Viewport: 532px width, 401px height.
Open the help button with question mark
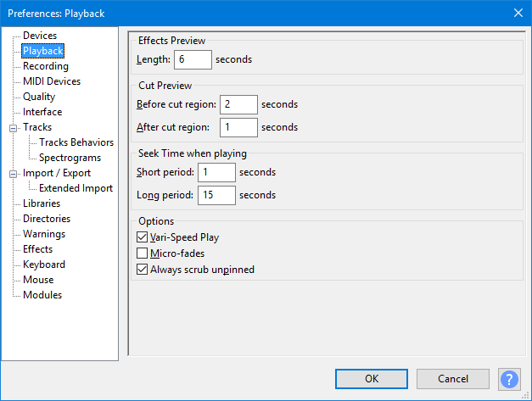509,379
